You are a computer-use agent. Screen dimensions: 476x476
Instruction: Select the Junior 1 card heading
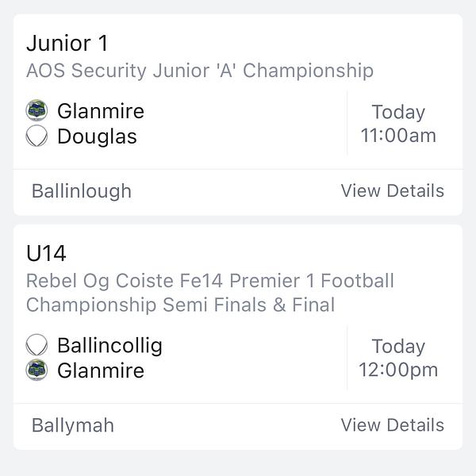pyautogui.click(x=67, y=43)
